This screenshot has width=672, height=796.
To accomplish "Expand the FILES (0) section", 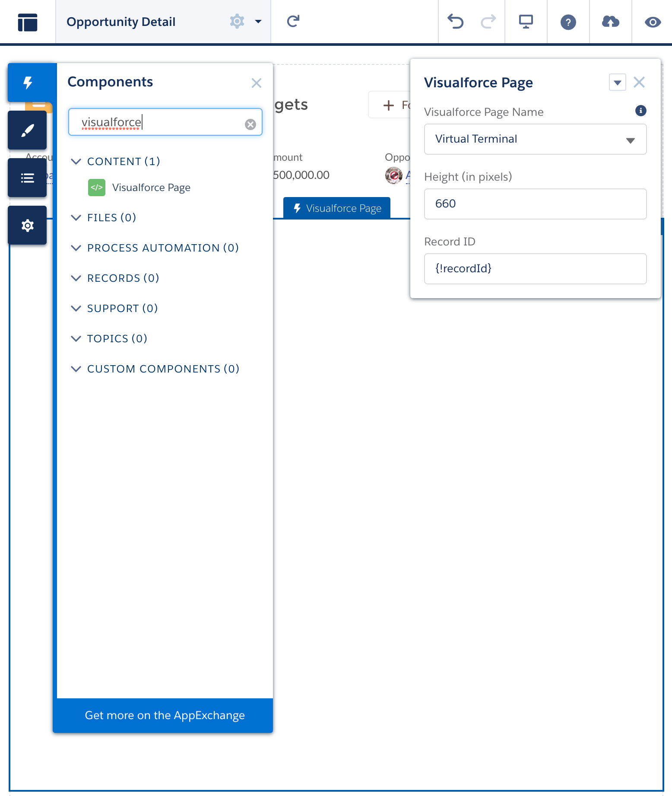I will pyautogui.click(x=104, y=217).
